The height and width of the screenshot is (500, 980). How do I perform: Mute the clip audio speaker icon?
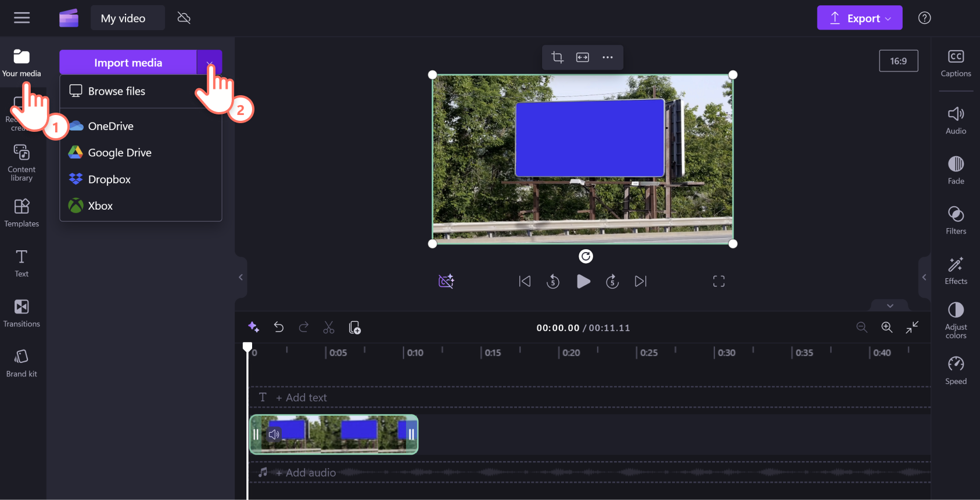[x=274, y=434]
